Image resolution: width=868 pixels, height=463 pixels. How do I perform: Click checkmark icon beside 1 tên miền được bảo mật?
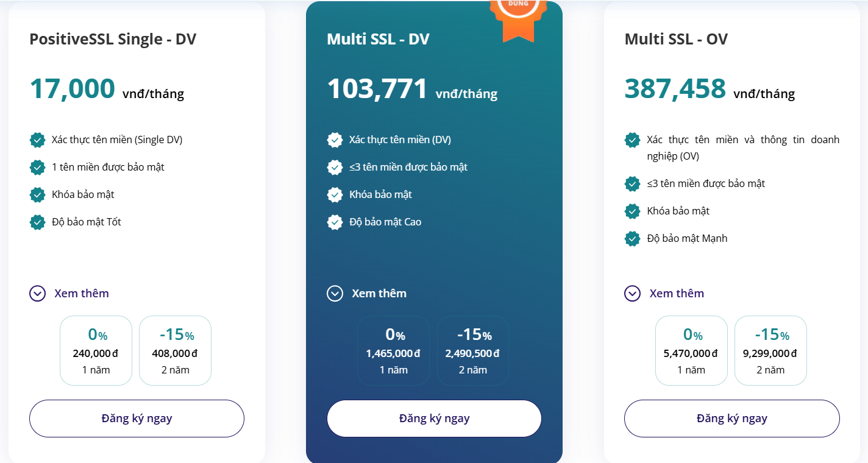pyautogui.click(x=38, y=168)
